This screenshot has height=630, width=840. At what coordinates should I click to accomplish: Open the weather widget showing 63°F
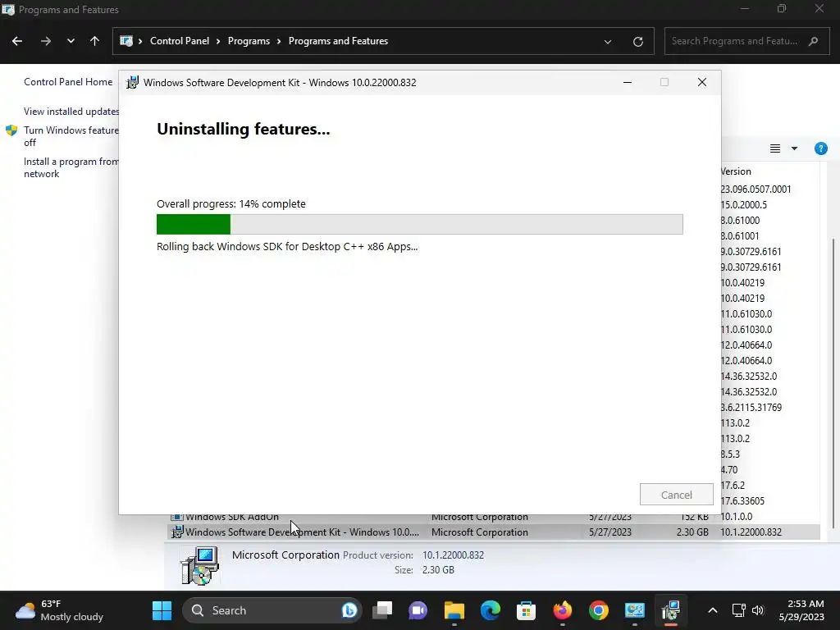pos(59,610)
